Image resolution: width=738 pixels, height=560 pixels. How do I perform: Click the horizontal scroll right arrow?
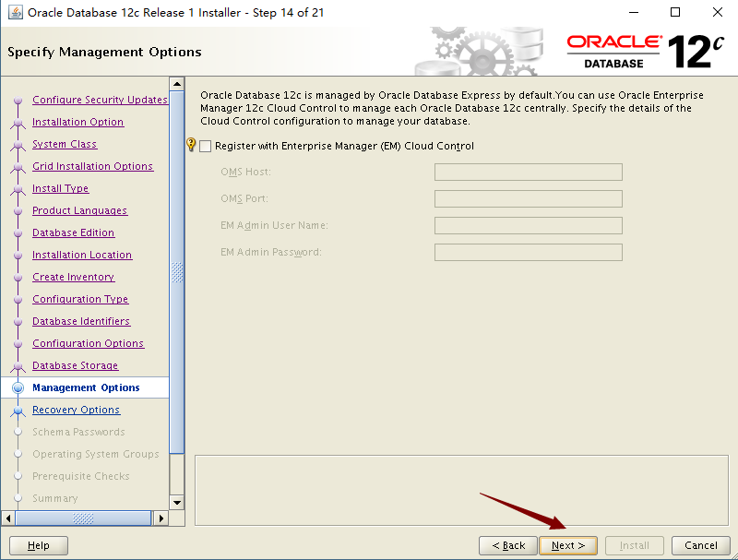click(x=161, y=518)
